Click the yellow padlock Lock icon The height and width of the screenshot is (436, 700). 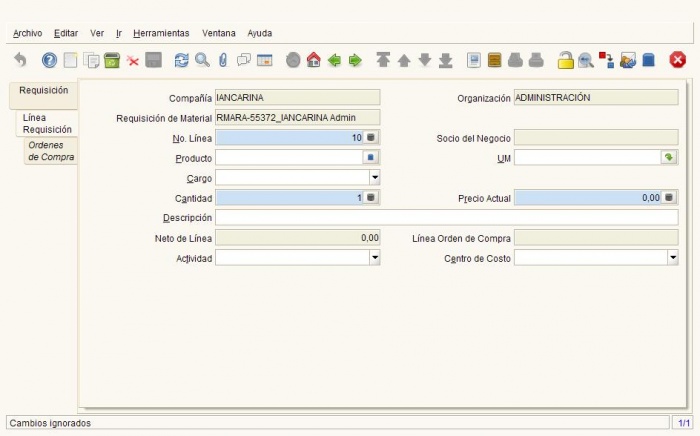click(x=565, y=60)
